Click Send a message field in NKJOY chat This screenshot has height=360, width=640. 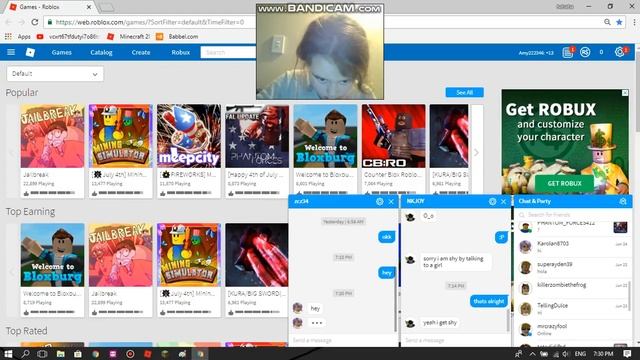pos(455,340)
